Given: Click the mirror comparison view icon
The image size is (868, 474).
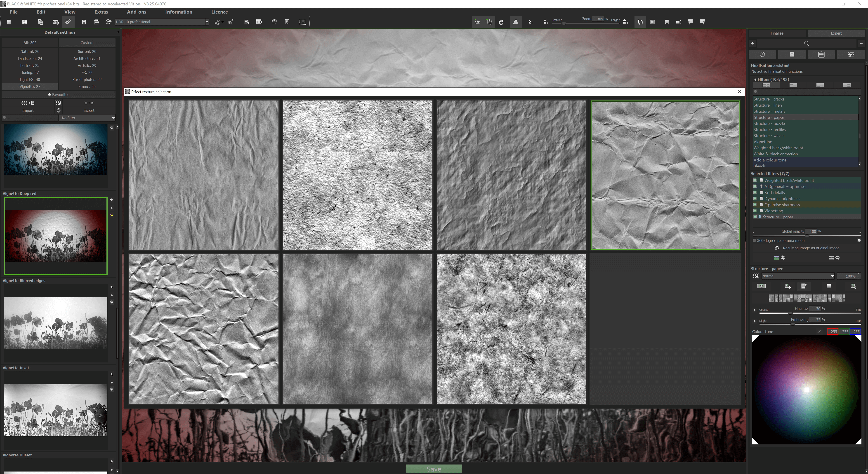Looking at the screenshot, I should click(x=516, y=22).
